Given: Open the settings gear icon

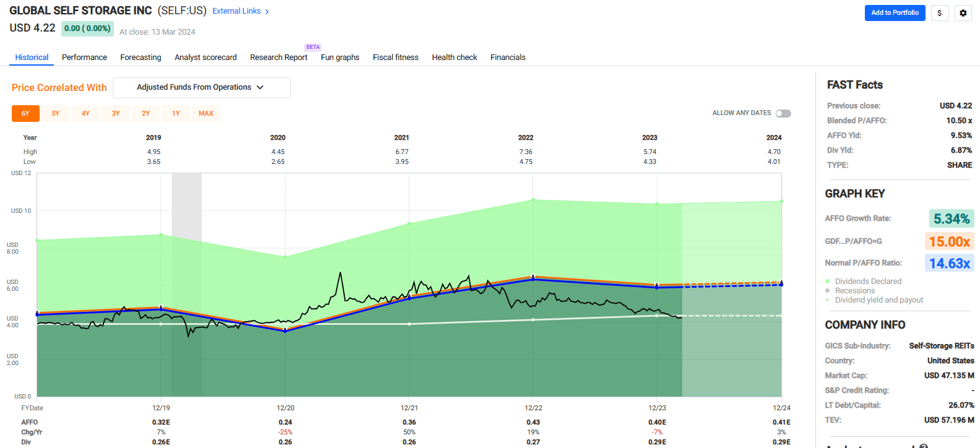Looking at the screenshot, I should pos(963,13).
